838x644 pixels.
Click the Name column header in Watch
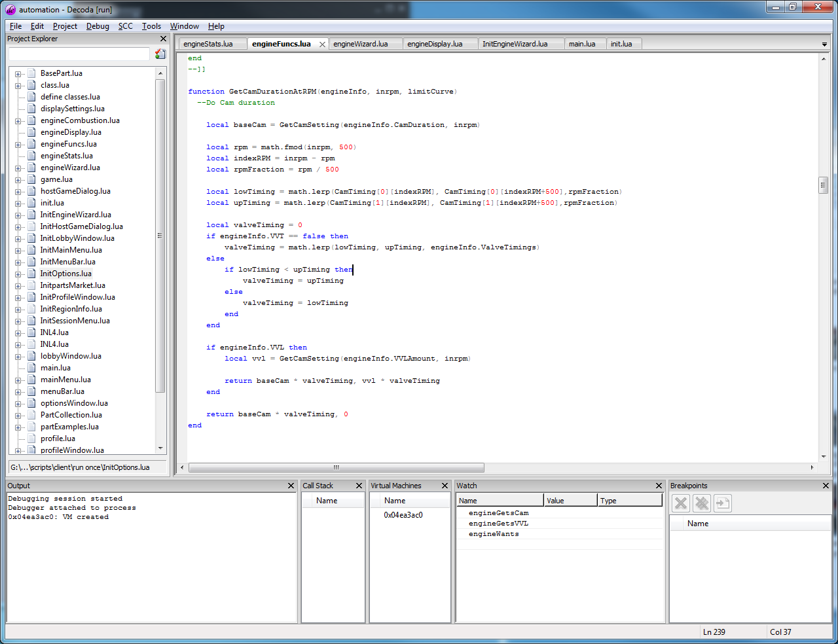500,501
